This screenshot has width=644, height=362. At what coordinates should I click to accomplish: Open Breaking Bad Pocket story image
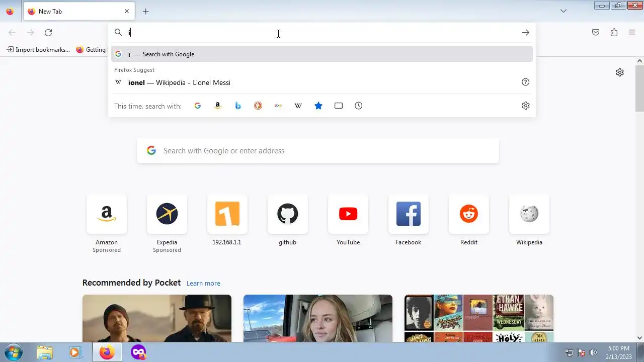coord(157,318)
